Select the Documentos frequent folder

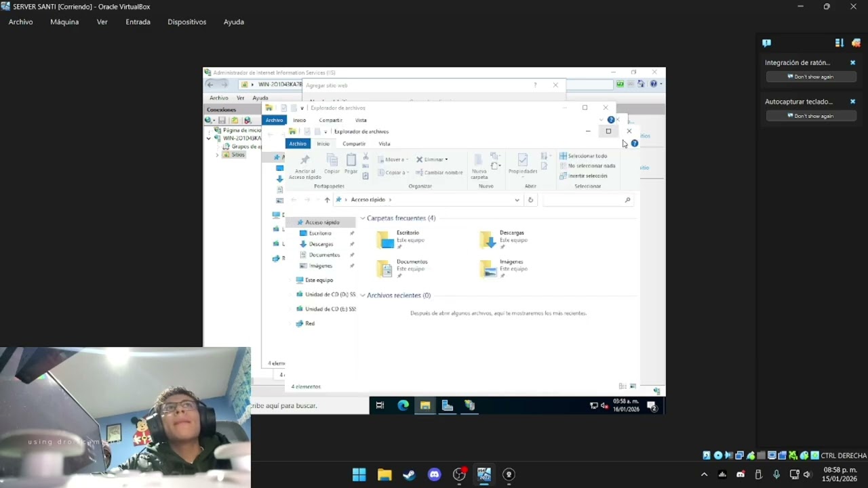[403, 268]
